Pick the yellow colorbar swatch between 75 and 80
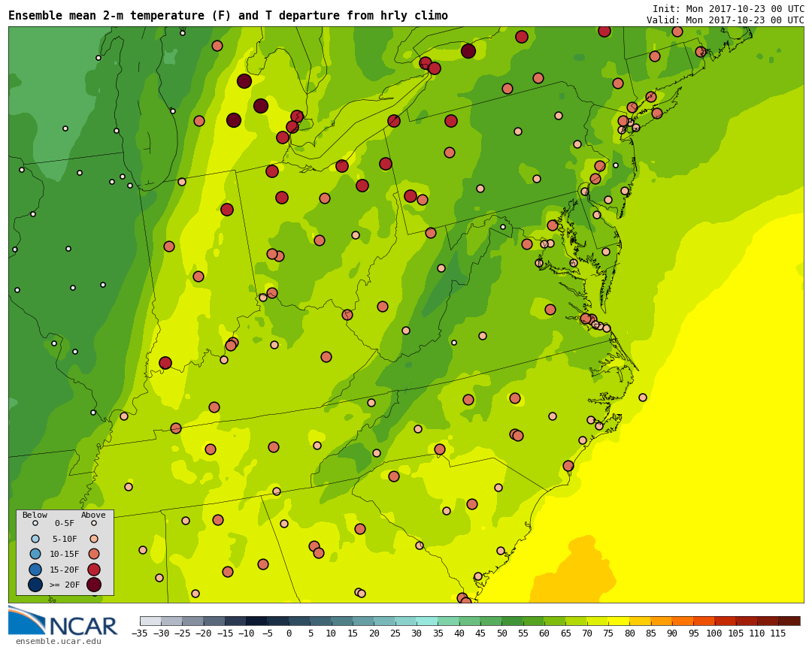This screenshot has width=812, height=650. (618, 621)
